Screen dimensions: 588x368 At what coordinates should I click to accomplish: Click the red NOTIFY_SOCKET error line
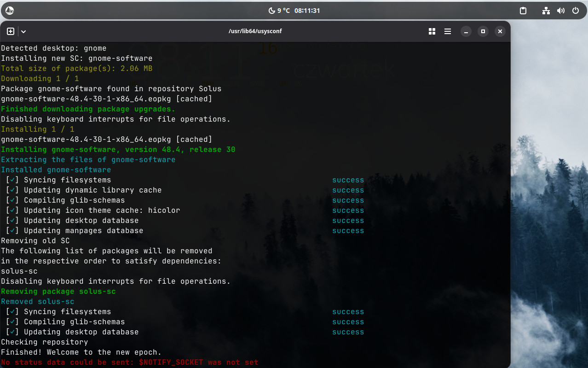130,362
